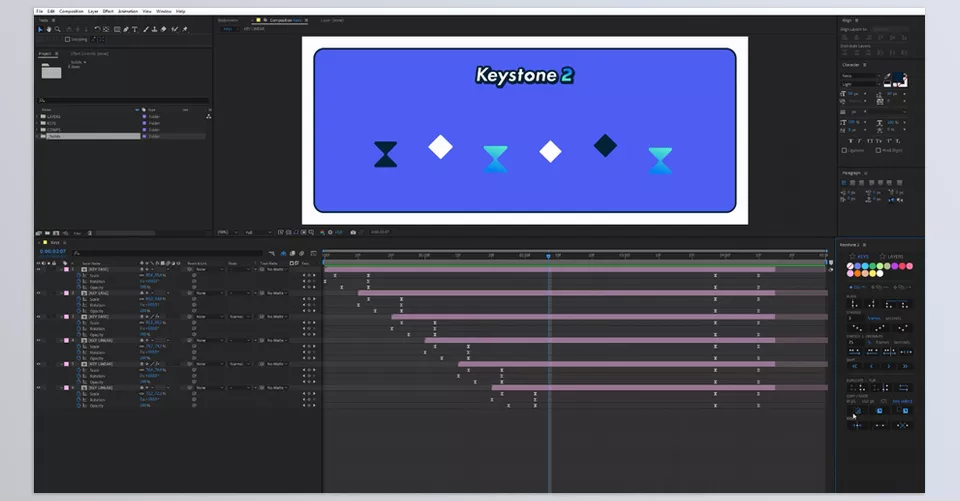Open the font family dropdown in Character panel

point(861,76)
